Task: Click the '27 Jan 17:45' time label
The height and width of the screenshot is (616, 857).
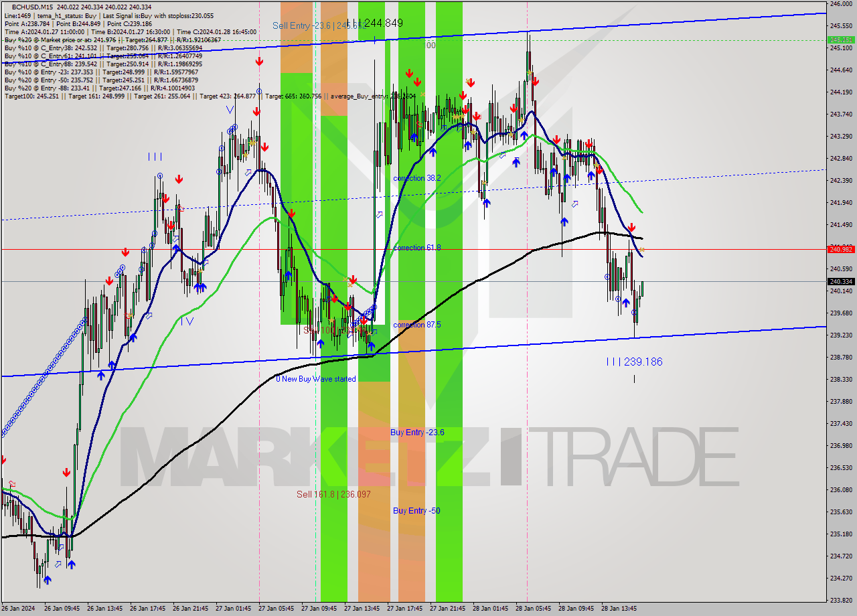Action: (x=405, y=609)
